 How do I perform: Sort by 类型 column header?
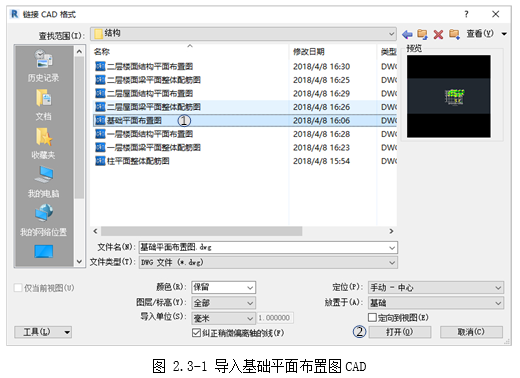[389, 52]
